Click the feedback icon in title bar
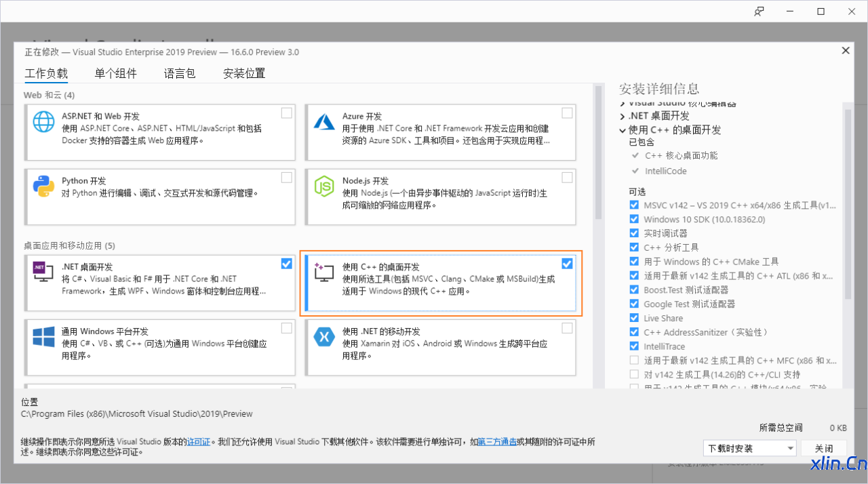The image size is (868, 484). coord(759,12)
